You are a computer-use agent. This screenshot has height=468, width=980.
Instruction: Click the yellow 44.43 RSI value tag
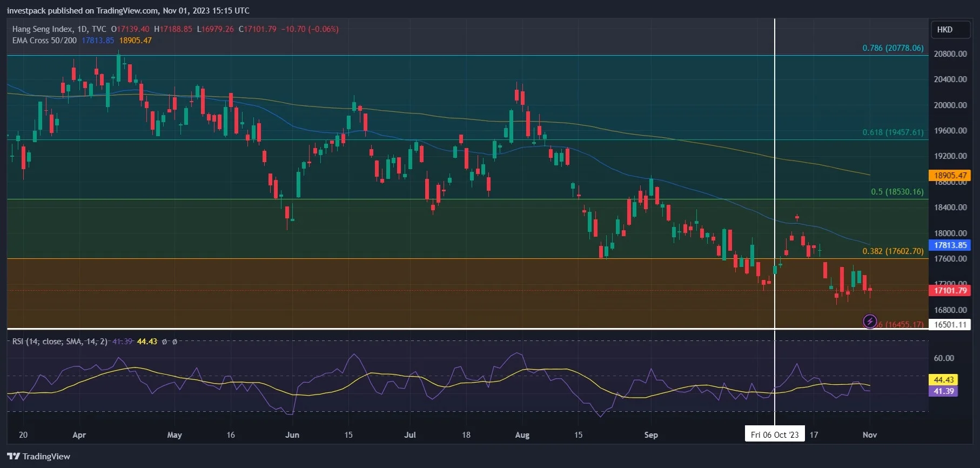coord(943,380)
